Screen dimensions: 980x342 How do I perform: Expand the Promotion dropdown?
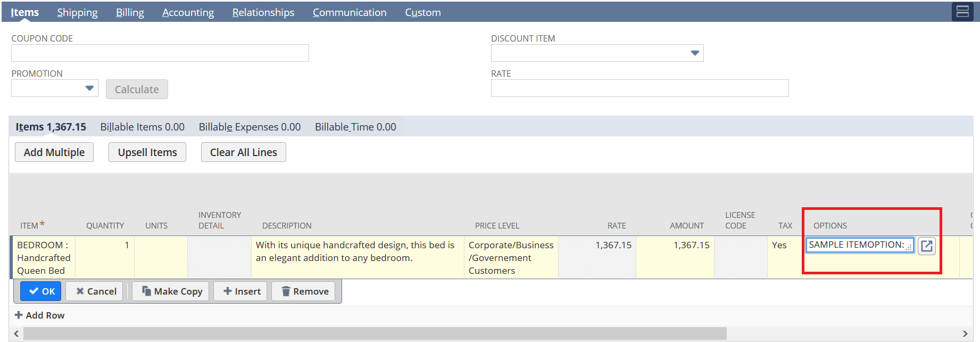[89, 88]
